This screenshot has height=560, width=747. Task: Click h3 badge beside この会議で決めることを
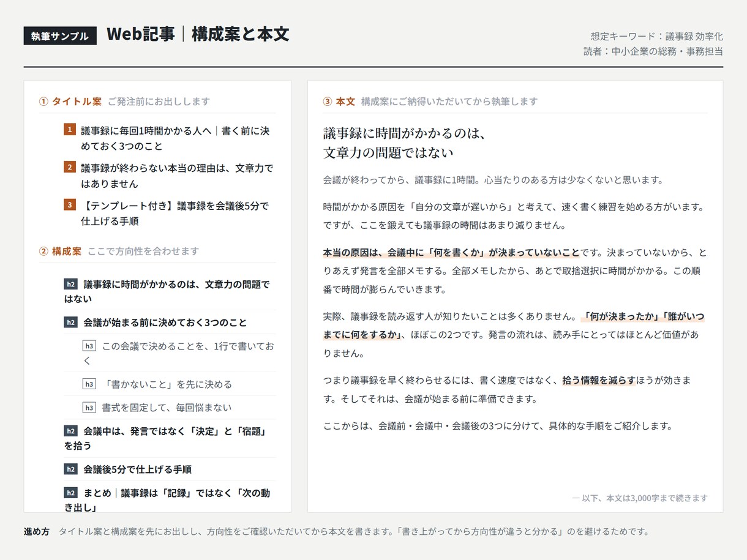coord(89,346)
